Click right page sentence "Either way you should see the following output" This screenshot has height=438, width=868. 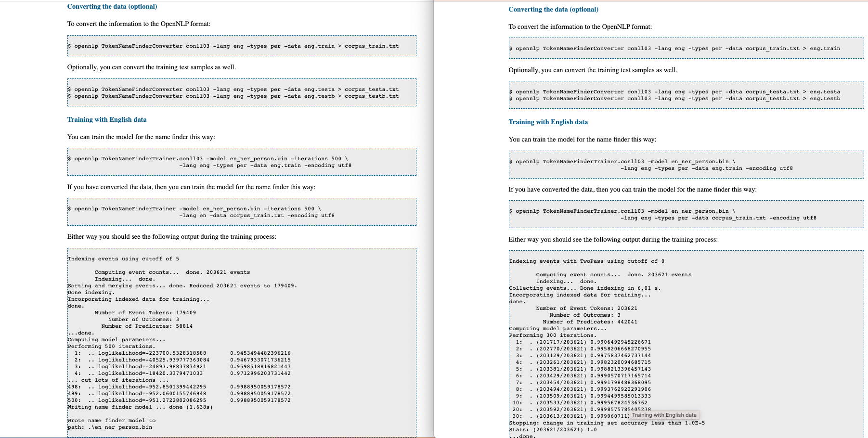[x=613, y=240]
